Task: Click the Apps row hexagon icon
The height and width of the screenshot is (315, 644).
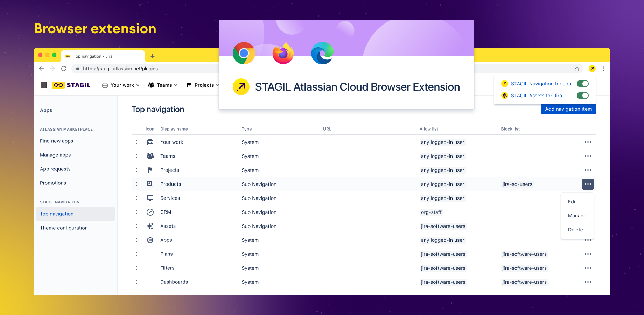Action: tap(150, 240)
